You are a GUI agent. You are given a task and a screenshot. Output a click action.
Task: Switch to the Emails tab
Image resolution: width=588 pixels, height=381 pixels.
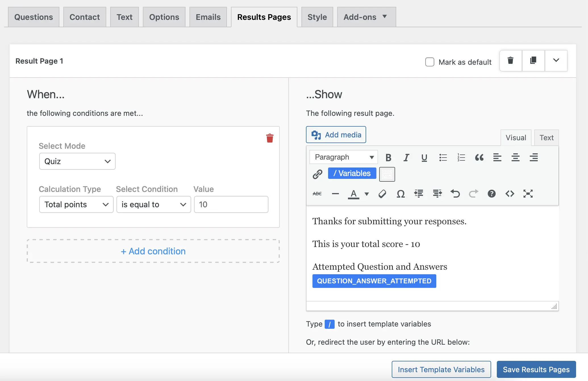(x=208, y=17)
